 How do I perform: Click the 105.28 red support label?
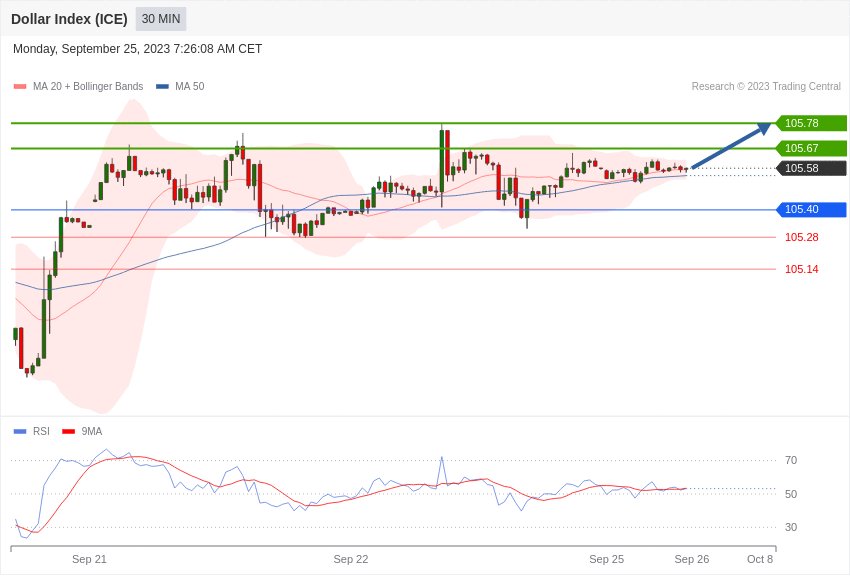coord(802,237)
